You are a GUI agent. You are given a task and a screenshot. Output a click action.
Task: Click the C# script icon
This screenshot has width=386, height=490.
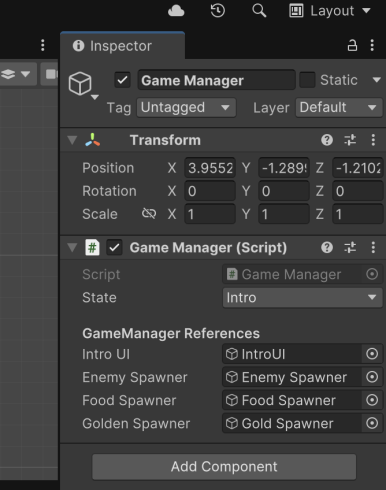(x=92, y=248)
